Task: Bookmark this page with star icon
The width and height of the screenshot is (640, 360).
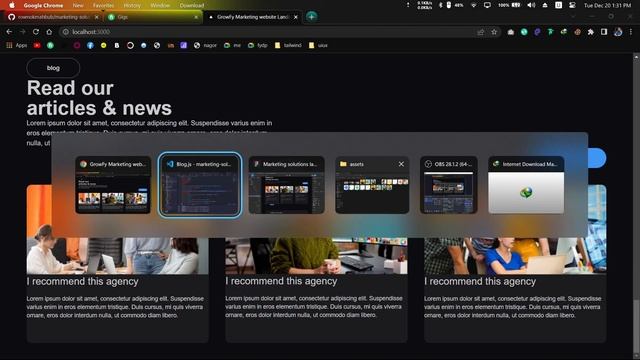Action: coord(494,32)
